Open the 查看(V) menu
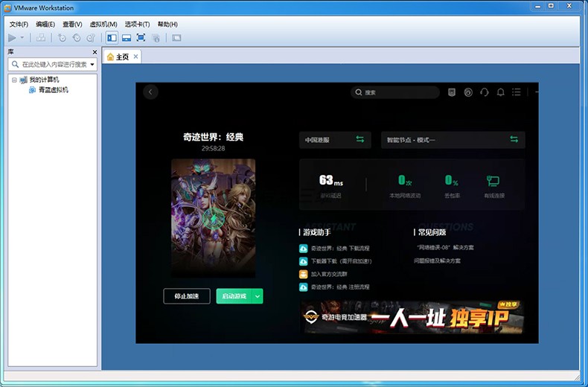 pos(72,24)
